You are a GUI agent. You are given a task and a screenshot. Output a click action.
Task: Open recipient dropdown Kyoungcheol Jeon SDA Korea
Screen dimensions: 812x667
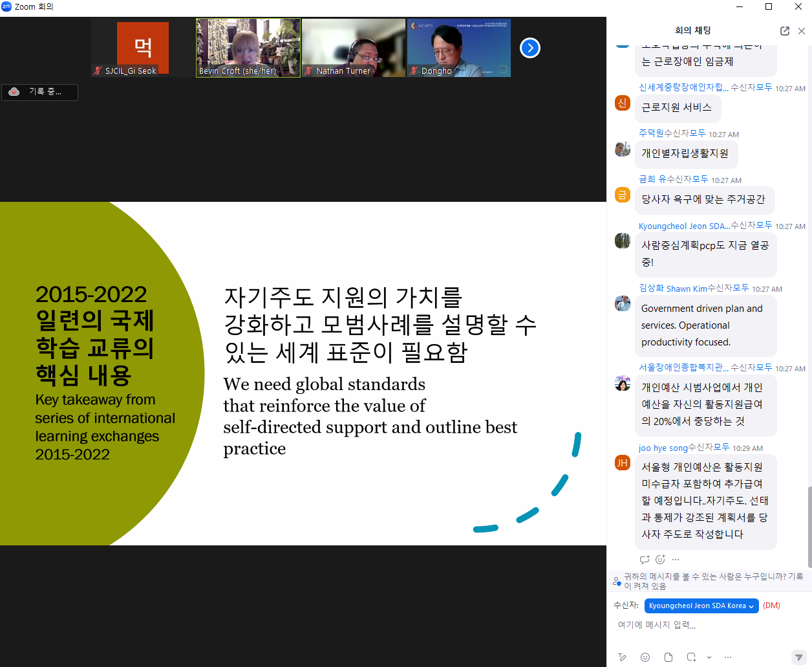pos(701,606)
